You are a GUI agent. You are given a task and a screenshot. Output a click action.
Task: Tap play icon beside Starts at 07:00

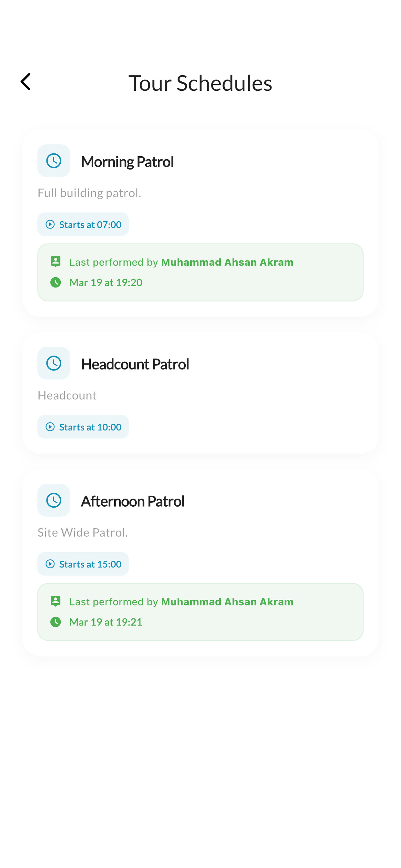(50, 224)
